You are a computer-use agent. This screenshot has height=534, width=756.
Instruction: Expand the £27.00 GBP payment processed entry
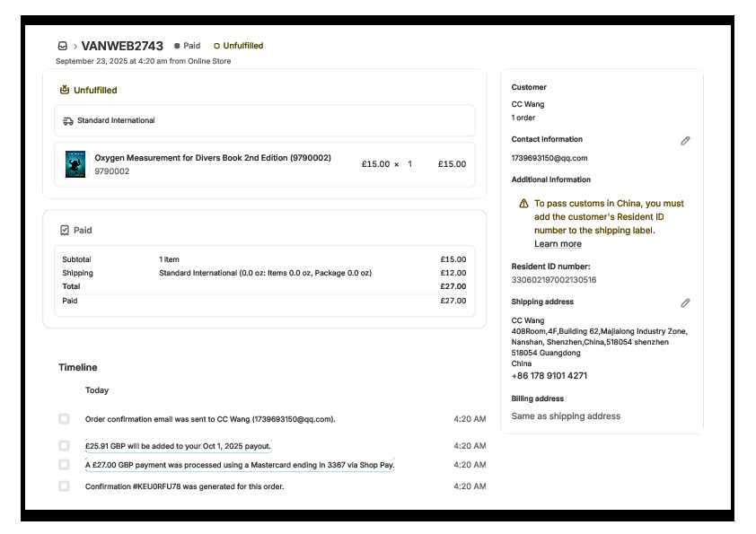240,465
